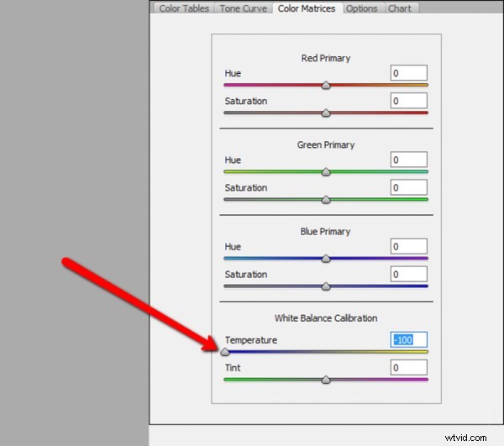504x446 pixels.
Task: Switch to the Color Tables tab
Action: click(x=184, y=8)
